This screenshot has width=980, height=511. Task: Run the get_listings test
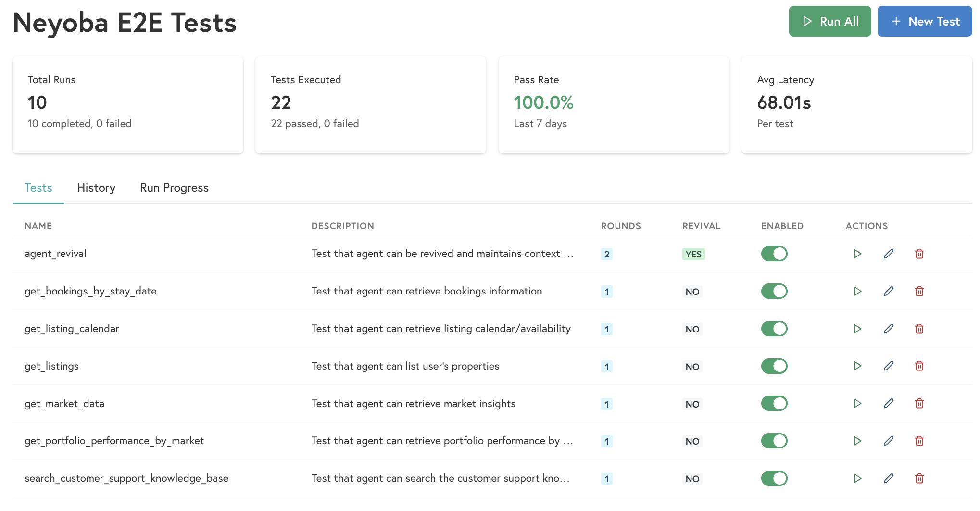pos(857,366)
